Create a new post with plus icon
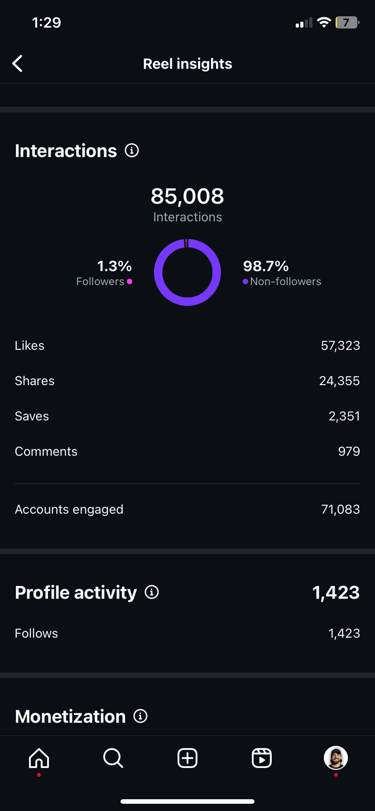The width and height of the screenshot is (375, 811). pyautogui.click(x=187, y=759)
